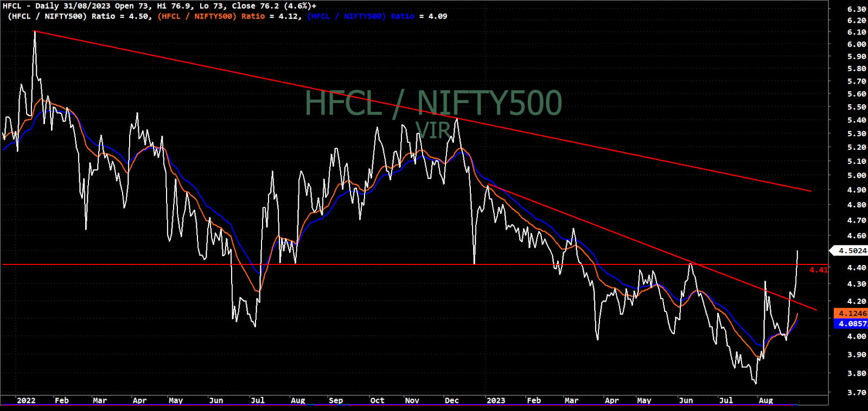Viewport: 868px width, 411px height.
Task: Click the 2023 year label on time axis
Action: tap(496, 401)
